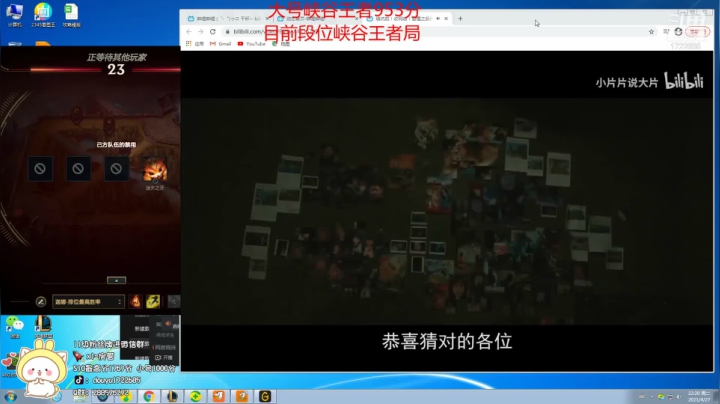
Task: Click the second empty ban slot
Action: coord(78,168)
